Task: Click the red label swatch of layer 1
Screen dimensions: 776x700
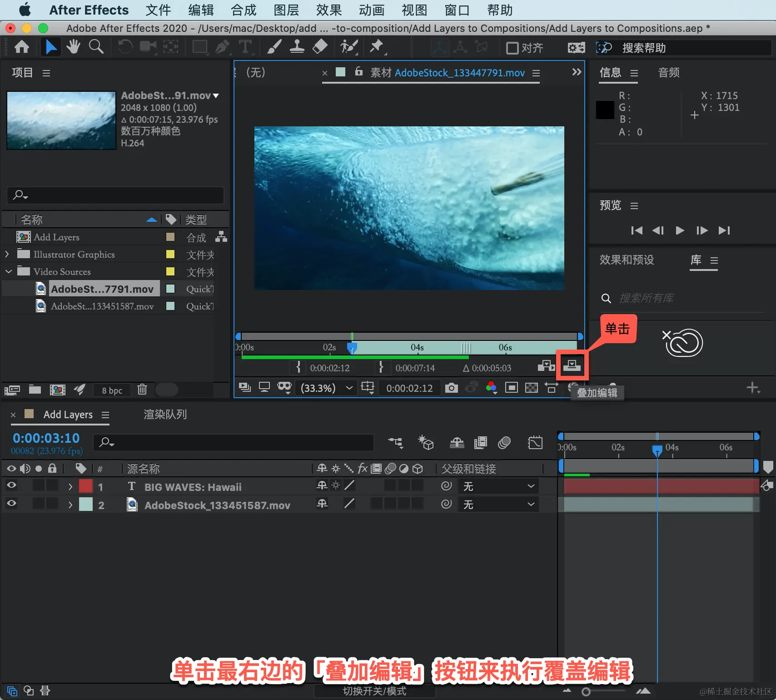Action: (86, 486)
